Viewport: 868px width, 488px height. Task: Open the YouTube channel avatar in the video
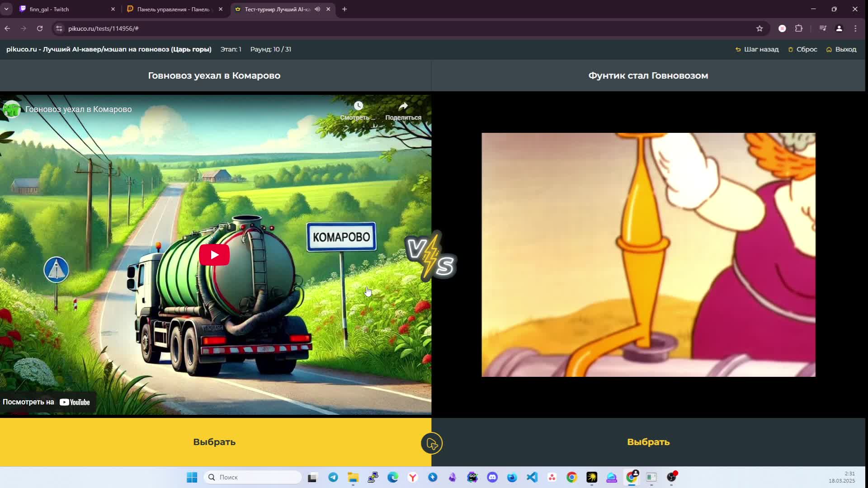tap(12, 109)
